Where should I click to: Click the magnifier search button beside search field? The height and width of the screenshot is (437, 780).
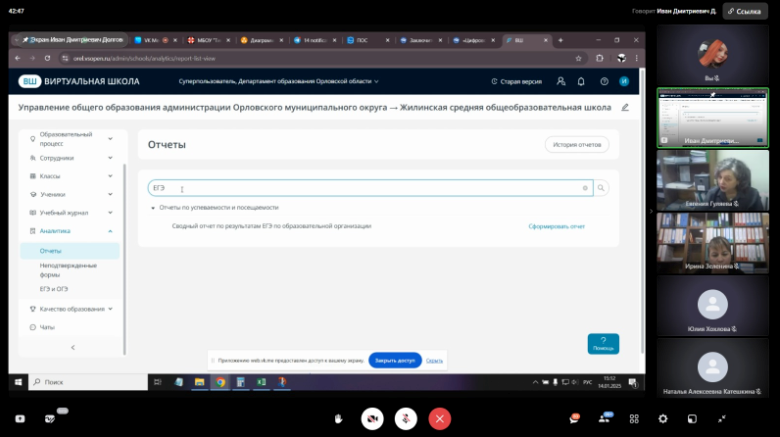(601, 187)
